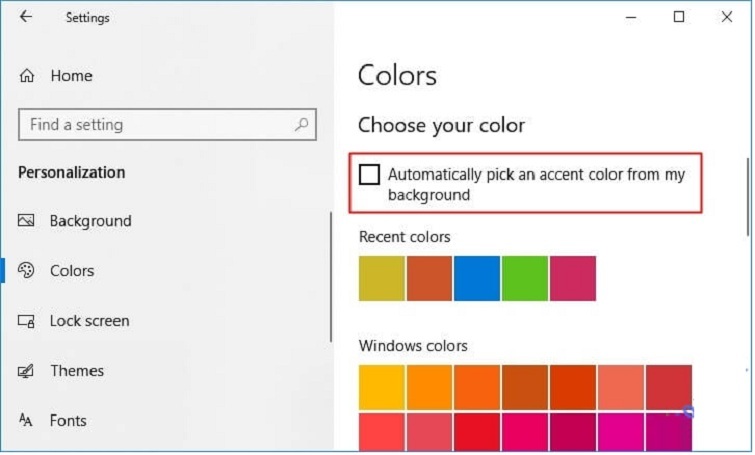Open the Fonts settings page
Viewport: 755px width, 455px height.
click(68, 421)
